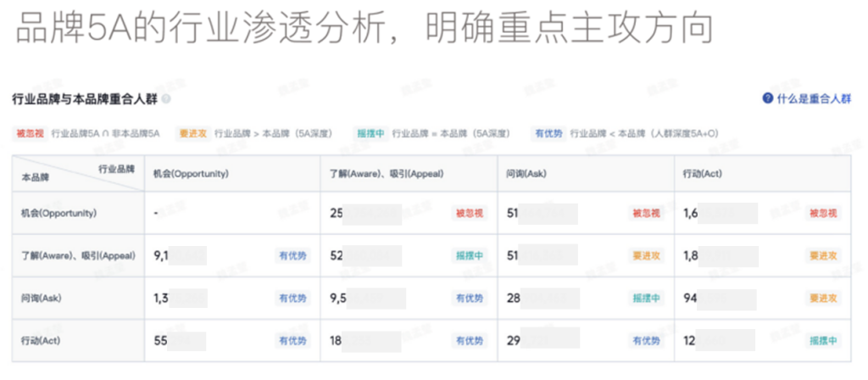868x380 pixels.
Task: Click the 问询(Ask) row label
Action: coord(40,299)
